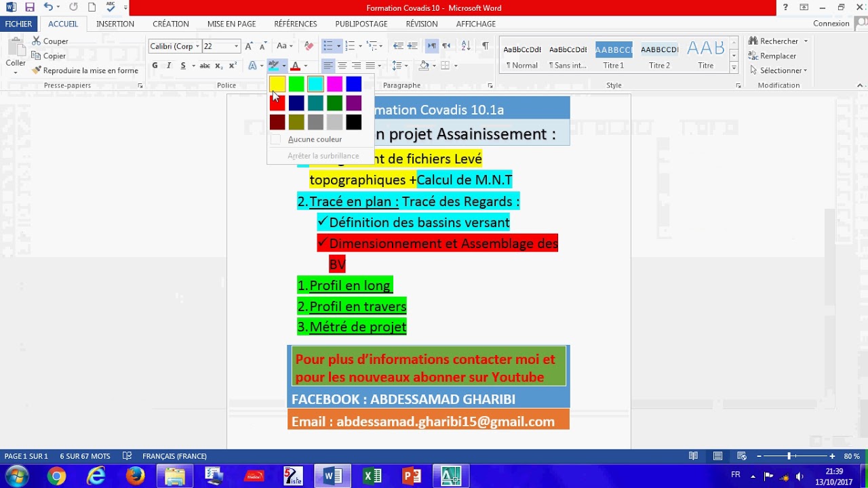The image size is (868, 488).
Task: Show paragraph marks (pilcrow)
Action: (486, 46)
